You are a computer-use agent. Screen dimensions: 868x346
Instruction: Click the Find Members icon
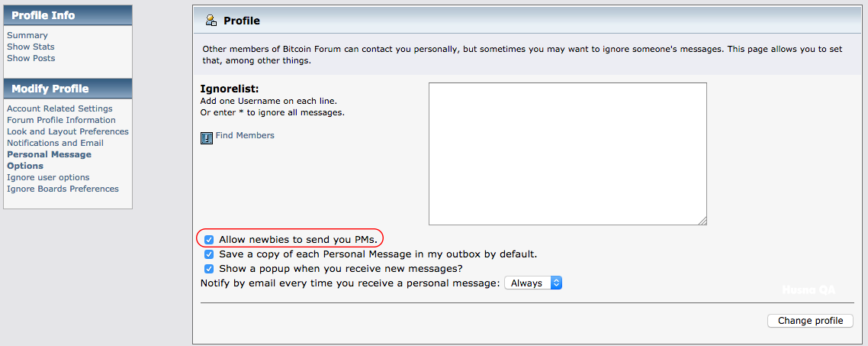(207, 138)
